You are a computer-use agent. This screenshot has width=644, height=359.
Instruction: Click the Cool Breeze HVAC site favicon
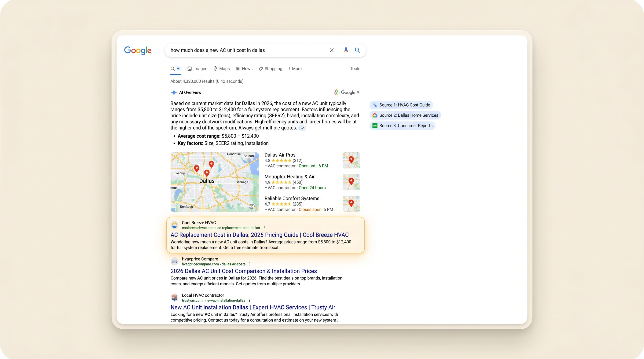[175, 225]
